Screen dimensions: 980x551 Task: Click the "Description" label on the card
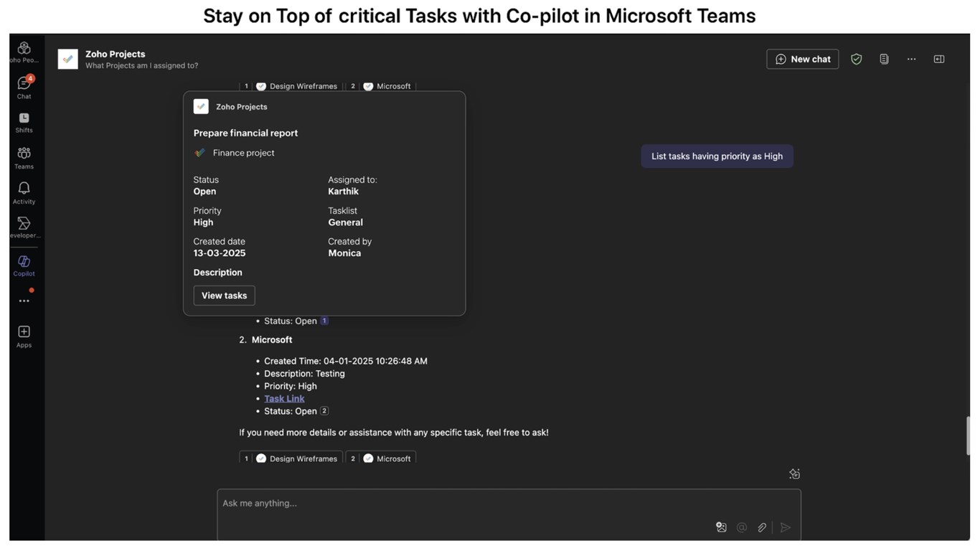[x=217, y=273]
